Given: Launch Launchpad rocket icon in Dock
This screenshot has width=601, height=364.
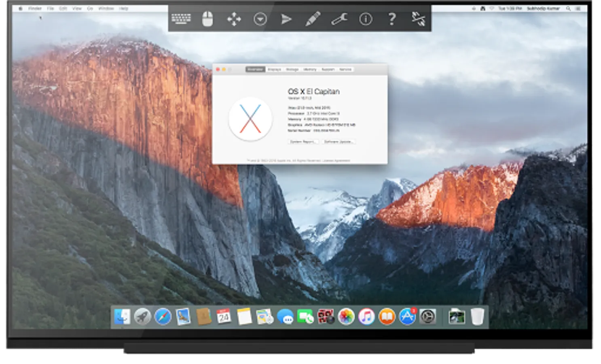Looking at the screenshot, I should tap(142, 317).
